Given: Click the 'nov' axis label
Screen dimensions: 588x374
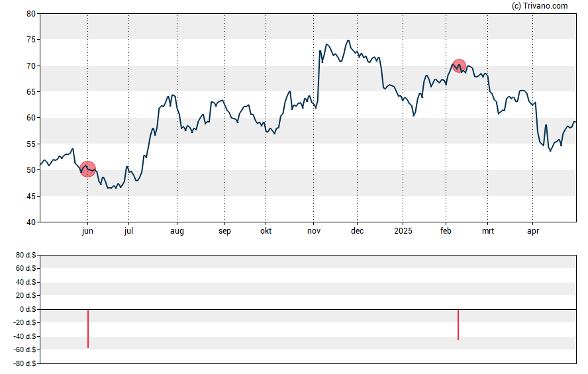Looking at the screenshot, I should click(x=314, y=231).
